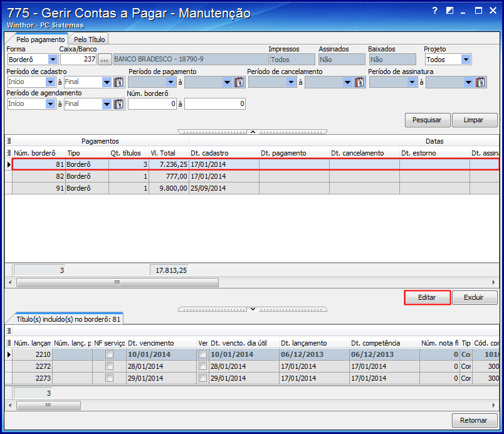Screen dimensions: 504x434
Task: Focus second Núm. borderô range field
Action: coord(215,104)
